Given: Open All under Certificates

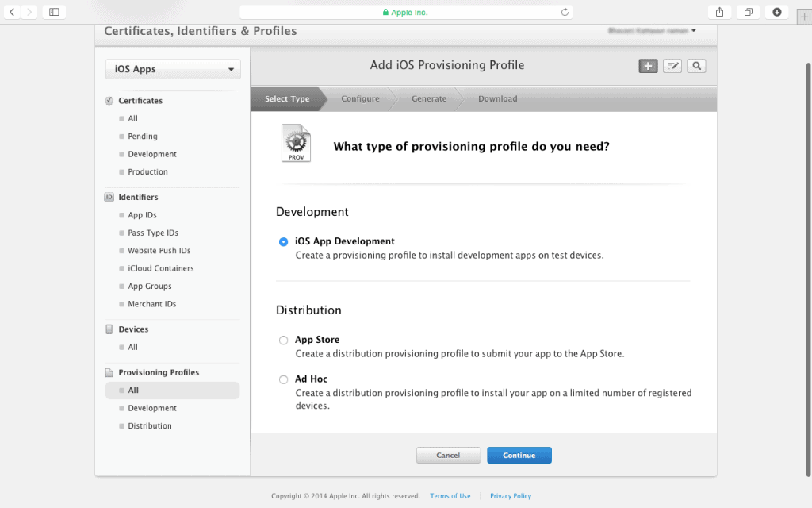Looking at the screenshot, I should 132,119.
